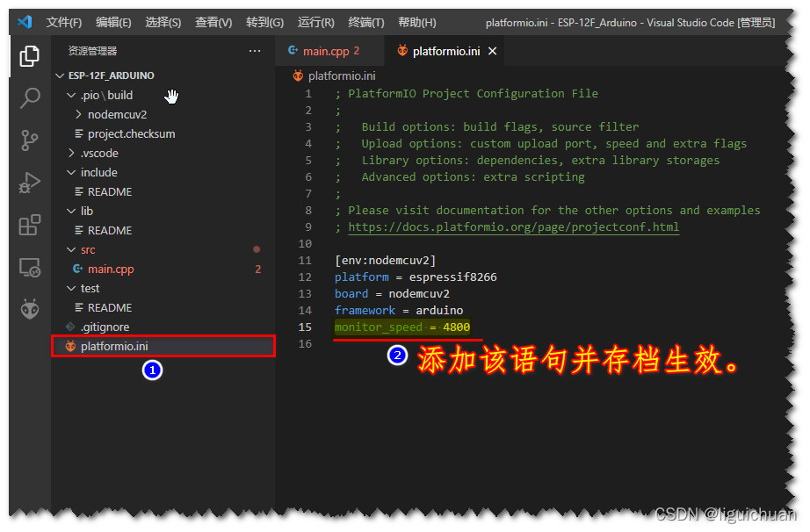Collapse the .pio\build folder

71,95
